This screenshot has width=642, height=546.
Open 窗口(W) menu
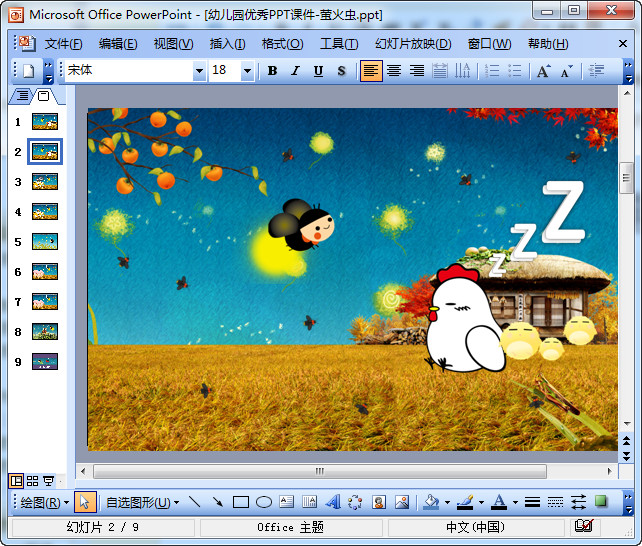point(489,43)
